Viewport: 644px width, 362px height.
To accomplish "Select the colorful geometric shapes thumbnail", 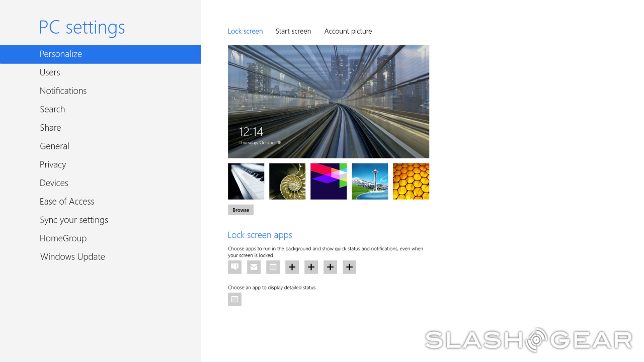I will tap(329, 182).
